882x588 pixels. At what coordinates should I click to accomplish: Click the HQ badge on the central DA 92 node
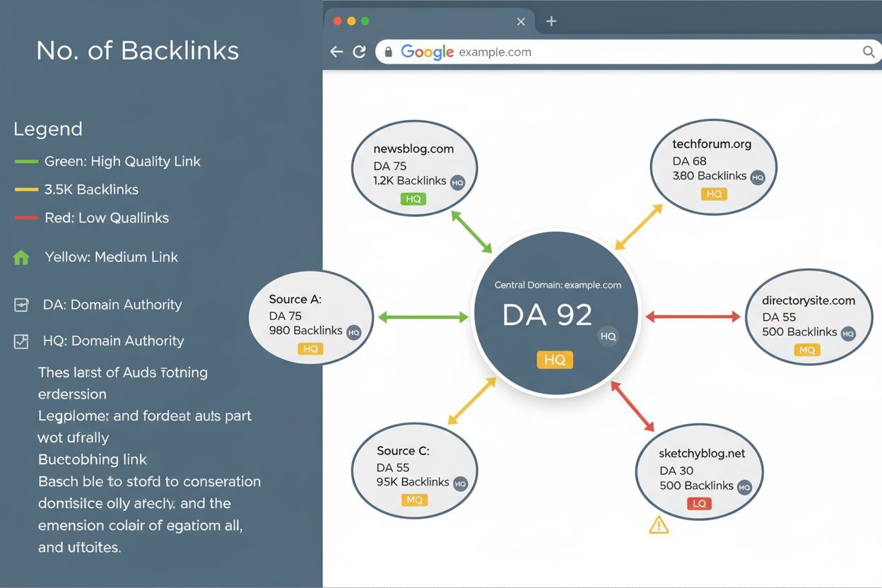pyautogui.click(x=555, y=360)
